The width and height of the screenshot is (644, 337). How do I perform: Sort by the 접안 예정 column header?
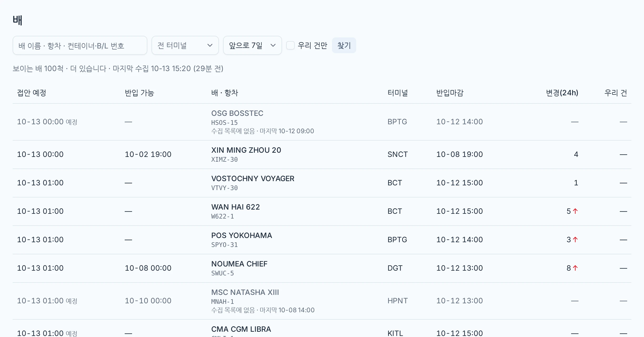coord(32,93)
